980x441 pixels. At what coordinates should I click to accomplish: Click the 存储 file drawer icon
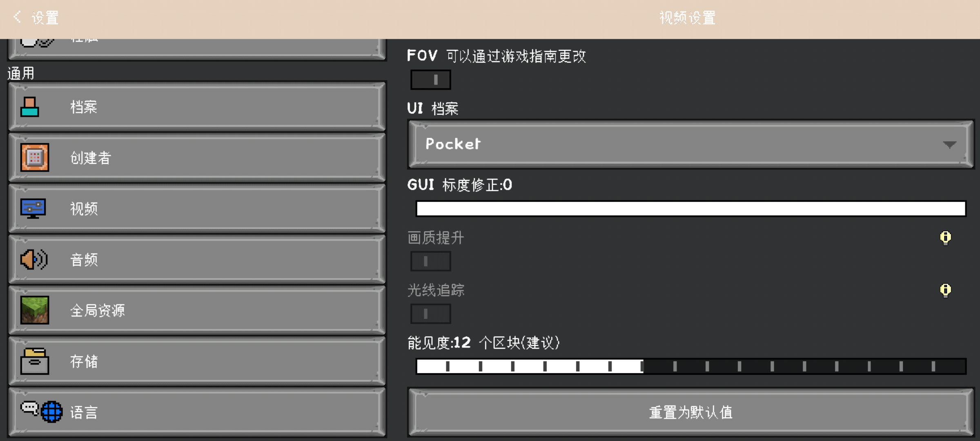35,361
